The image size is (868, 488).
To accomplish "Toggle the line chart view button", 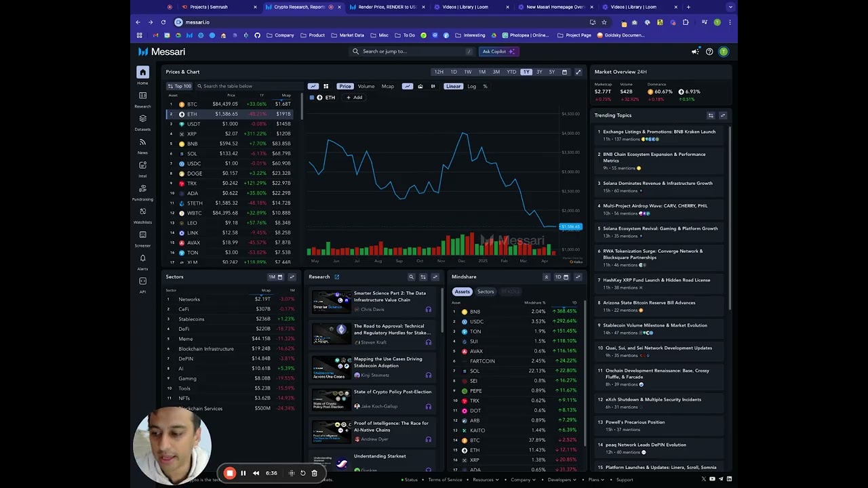I will 313,86.
